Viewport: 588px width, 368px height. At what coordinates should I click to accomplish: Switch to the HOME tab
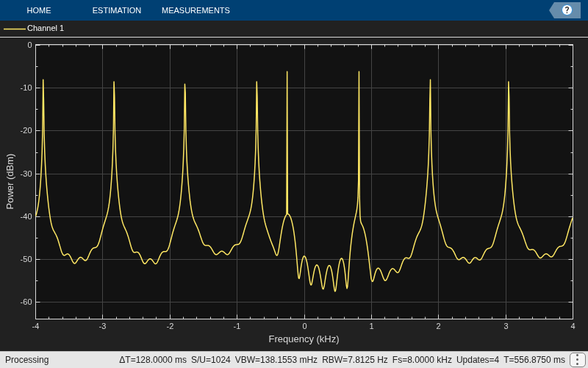[39, 10]
